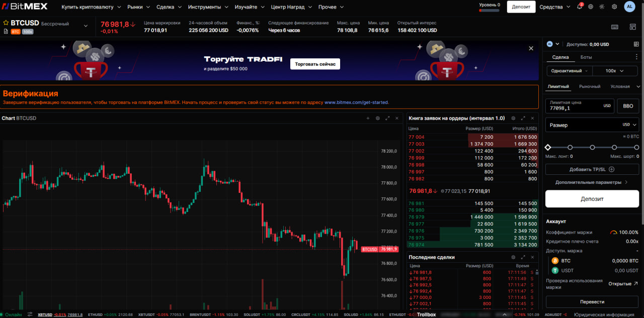The width and height of the screenshot is (644, 318).
Task: Open the 100x leverage dropdown
Action: point(614,71)
